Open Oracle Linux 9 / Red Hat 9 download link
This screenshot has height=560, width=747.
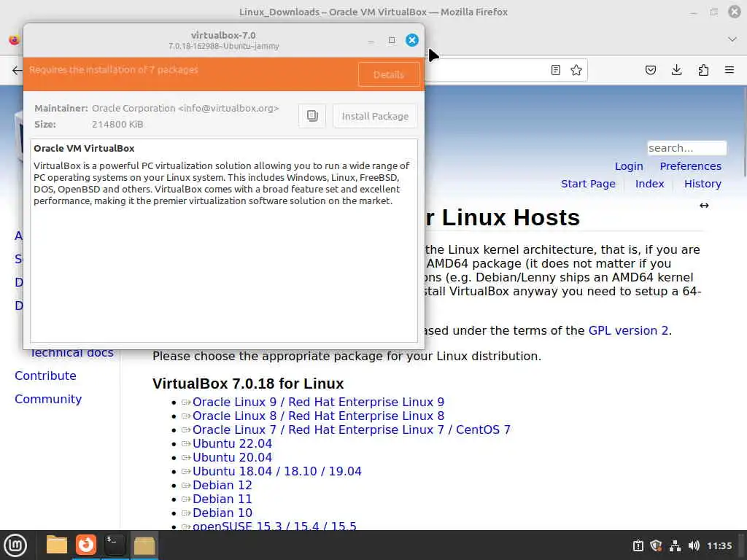point(318,402)
